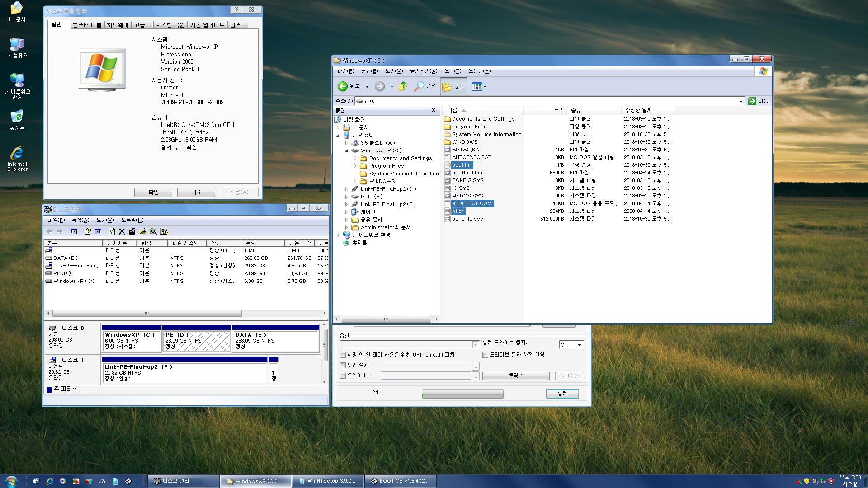Enable UxTheme.dll patch checkbox
The image size is (868, 488).
tap(343, 355)
